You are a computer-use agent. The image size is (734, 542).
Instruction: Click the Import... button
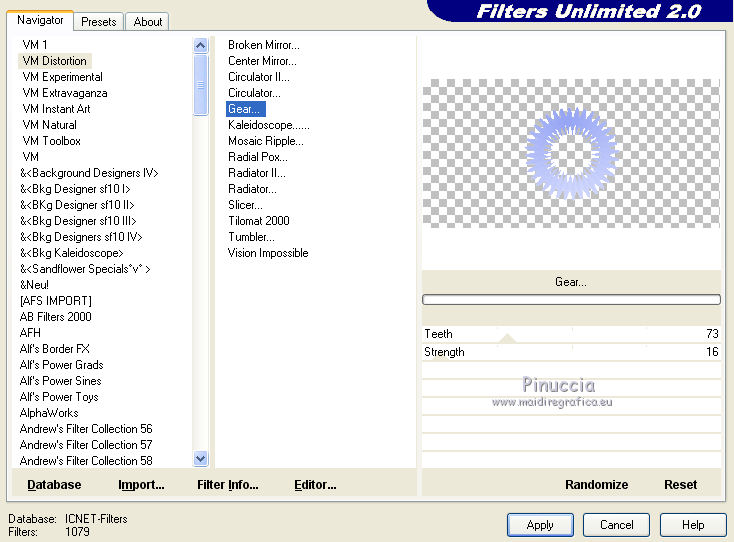coord(141,485)
